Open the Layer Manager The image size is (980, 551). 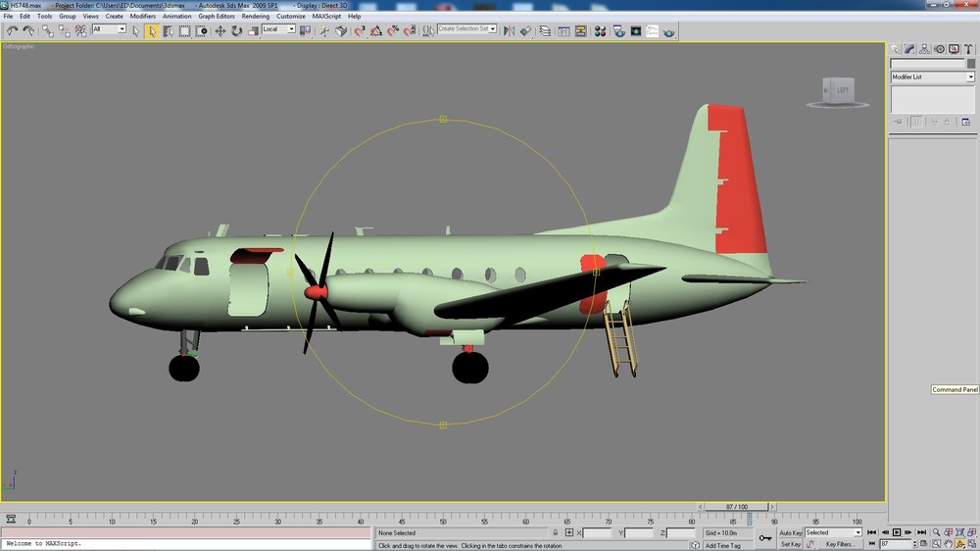[x=545, y=30]
